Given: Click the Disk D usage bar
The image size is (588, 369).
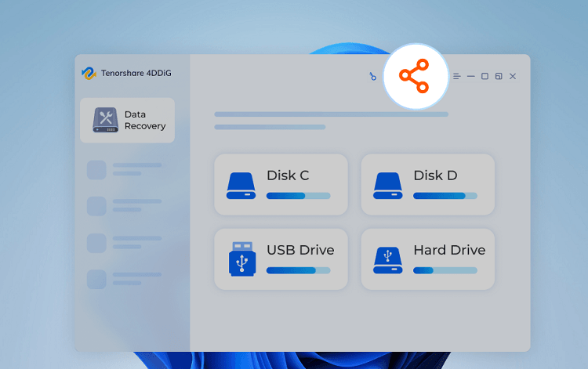Looking at the screenshot, I should click(445, 196).
